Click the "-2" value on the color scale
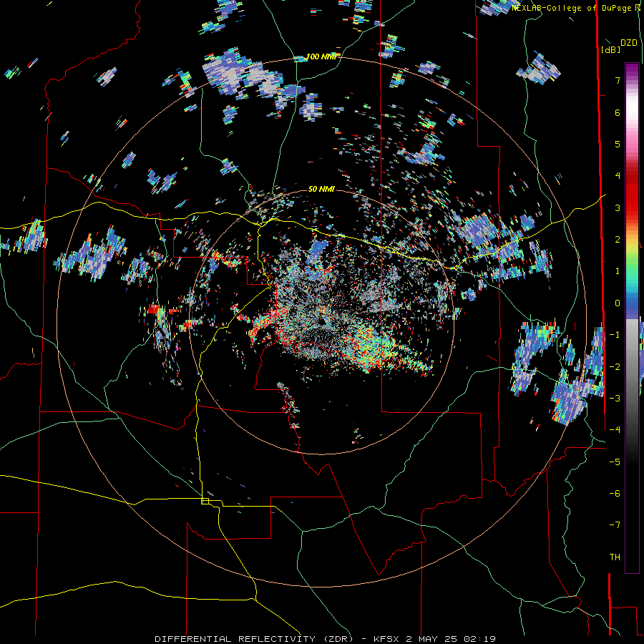 615,367
